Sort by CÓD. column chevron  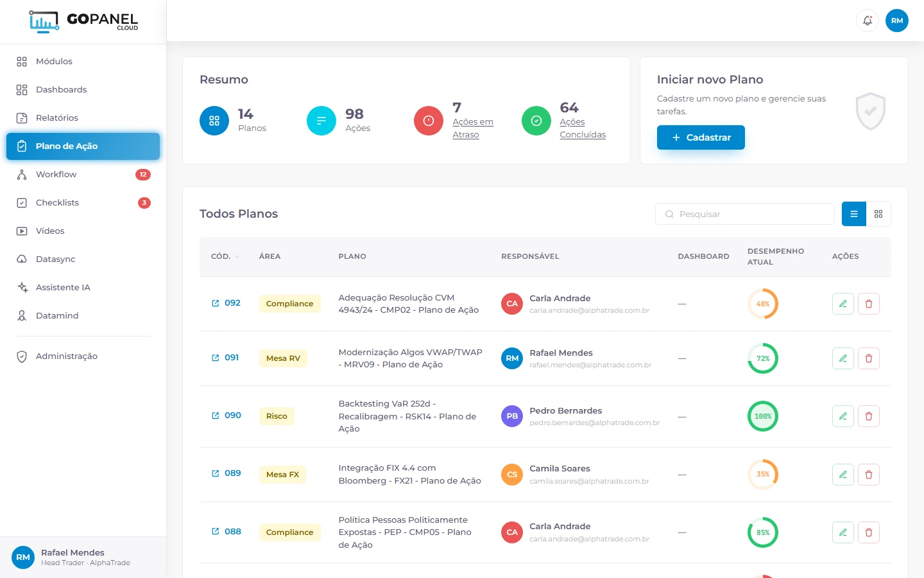click(237, 256)
